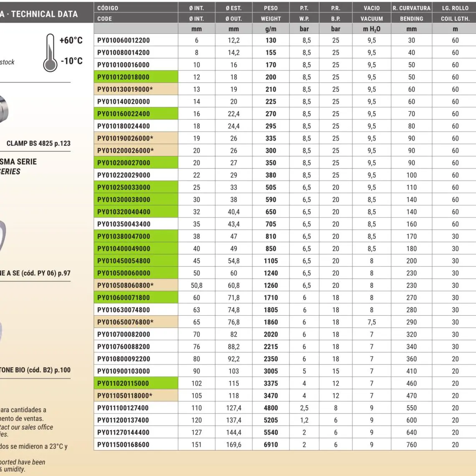Select product code PY011500168600
This screenshot has height=476, width=476.
(123, 445)
